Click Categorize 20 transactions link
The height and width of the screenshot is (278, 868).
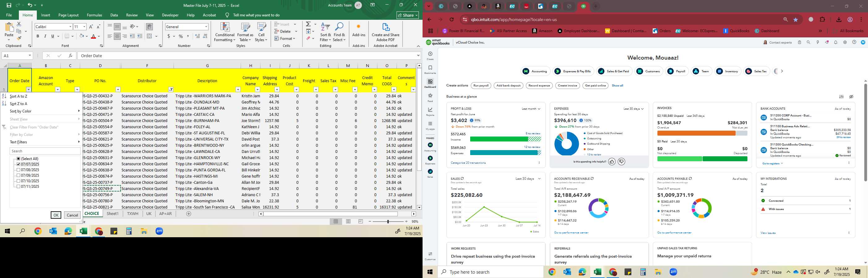[468, 163]
